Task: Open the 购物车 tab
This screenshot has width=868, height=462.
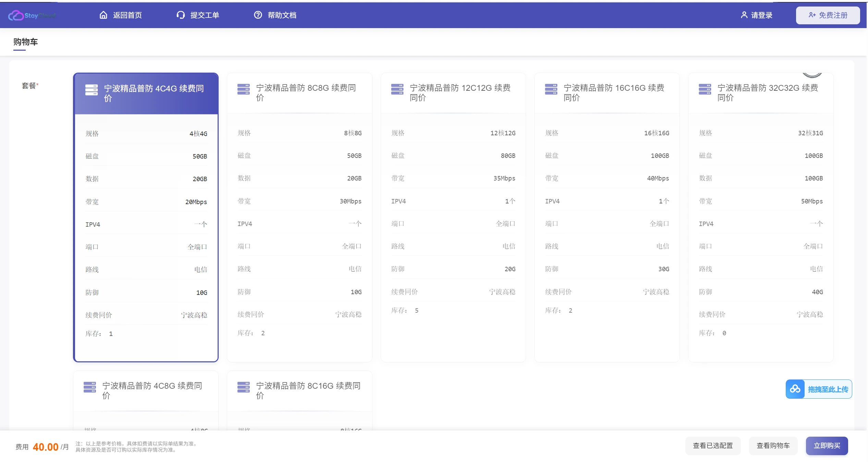Action: tap(25, 42)
